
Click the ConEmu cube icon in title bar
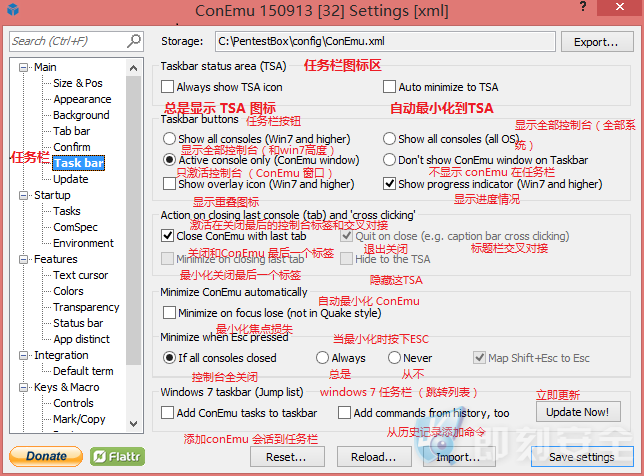pyautogui.click(x=13, y=9)
